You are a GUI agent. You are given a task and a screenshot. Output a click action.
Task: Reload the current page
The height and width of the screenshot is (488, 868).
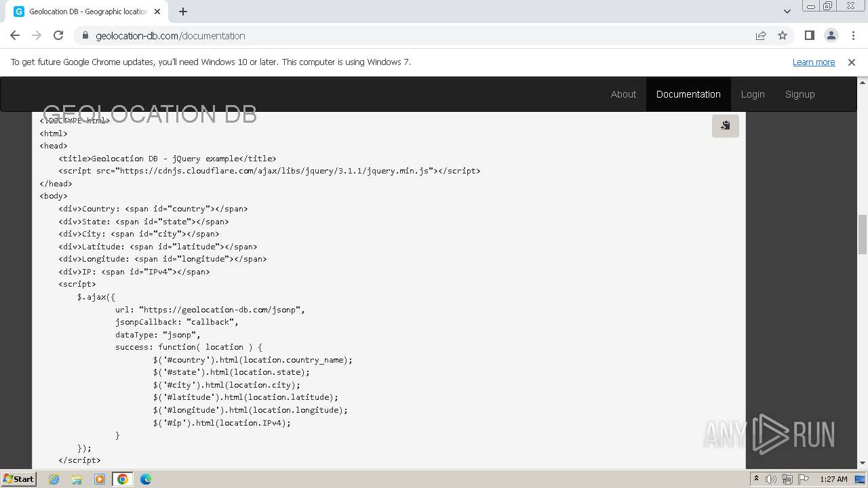[58, 36]
